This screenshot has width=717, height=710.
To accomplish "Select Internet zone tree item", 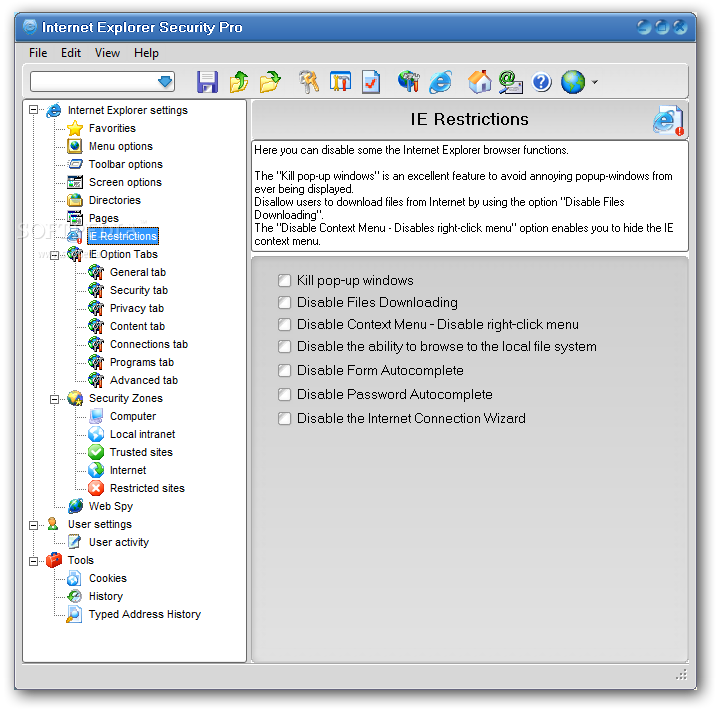I will point(128,470).
